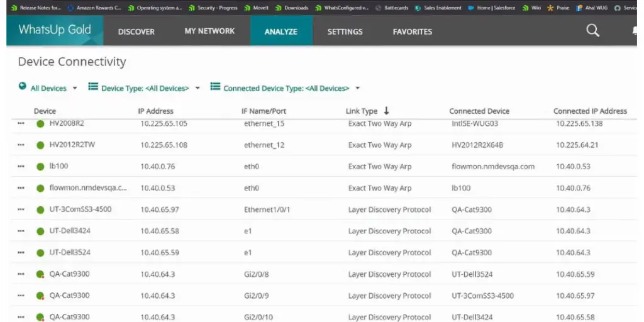Click status dot of QA-Cat9300 Gi2/0/9 row
Viewport: 644px width, 322px height.
click(x=40, y=296)
